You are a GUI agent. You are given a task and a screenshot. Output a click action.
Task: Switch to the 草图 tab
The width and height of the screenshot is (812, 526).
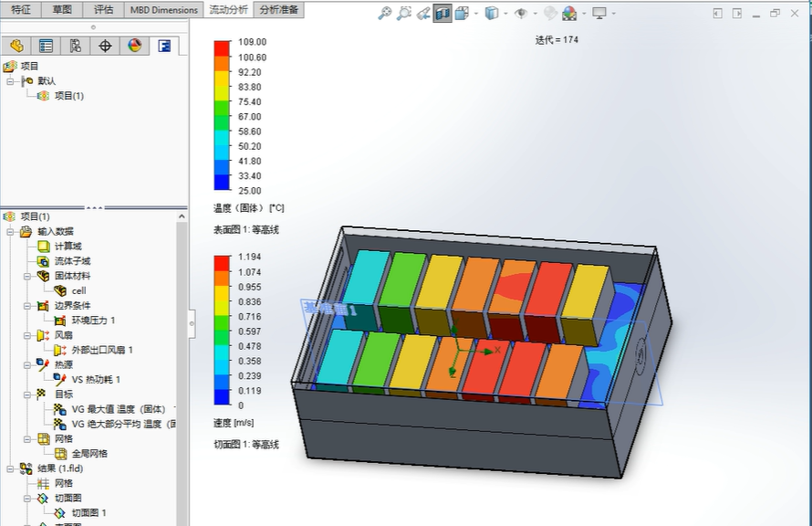62,10
